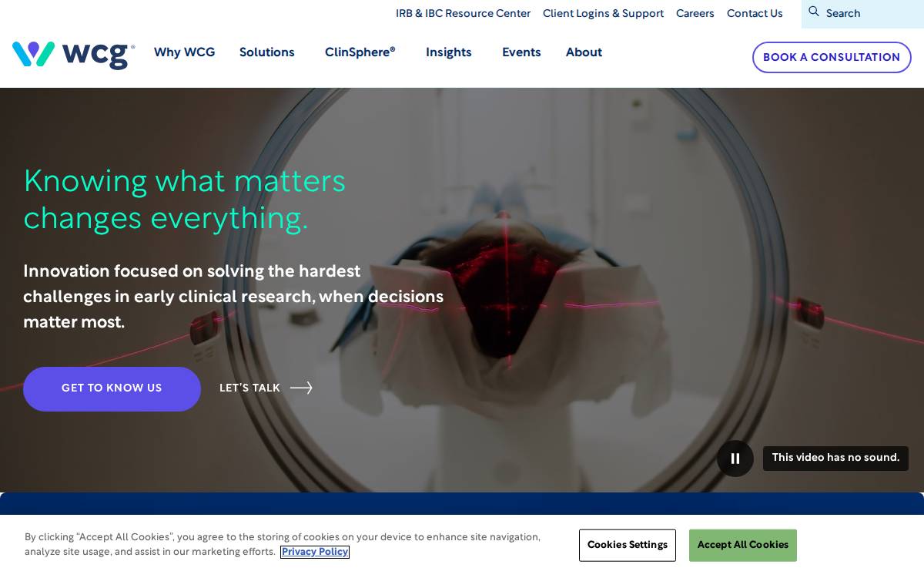The height and width of the screenshot is (578, 924).
Task: Go to IRB & IBC Resource Center
Action: tap(463, 13)
